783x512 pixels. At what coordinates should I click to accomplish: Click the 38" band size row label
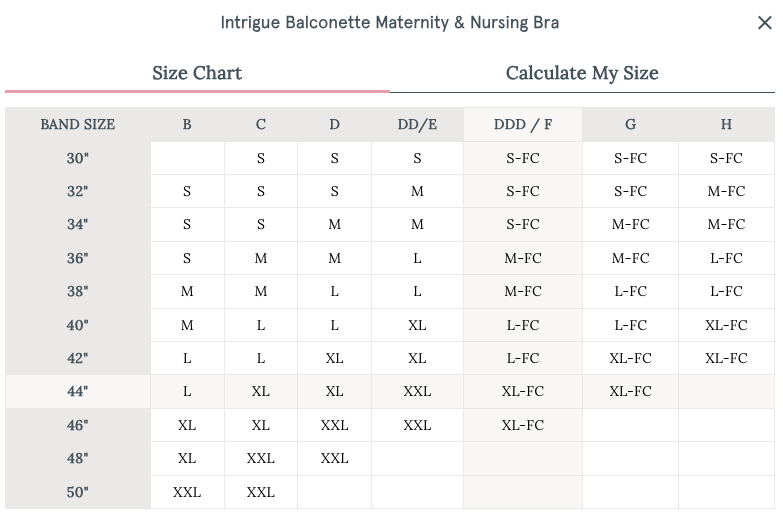[78, 292]
